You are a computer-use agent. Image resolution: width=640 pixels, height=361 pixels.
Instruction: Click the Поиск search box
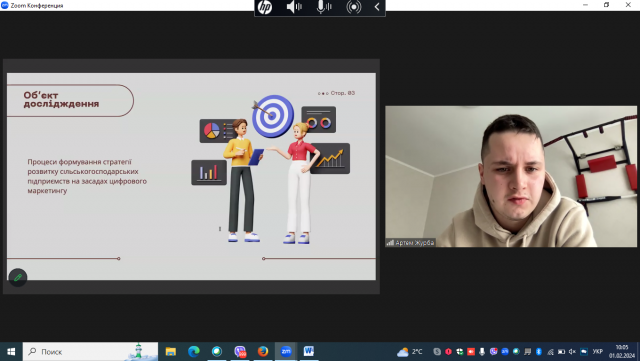click(x=90, y=352)
